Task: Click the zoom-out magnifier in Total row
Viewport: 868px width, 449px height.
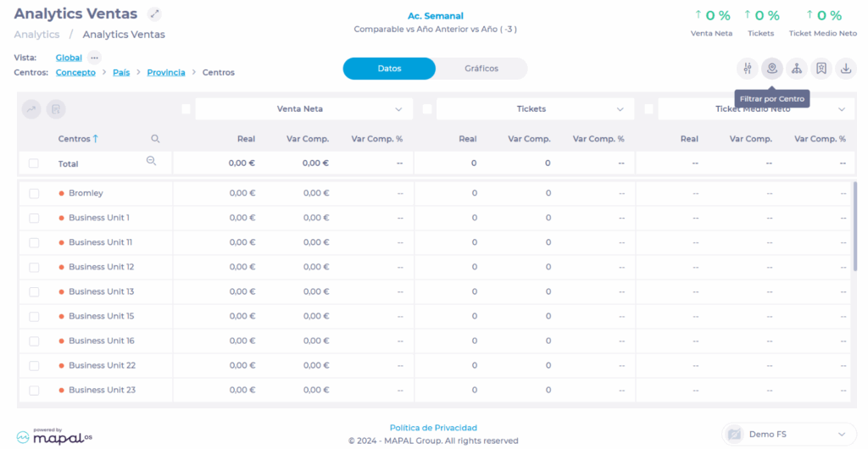Action: point(151,161)
